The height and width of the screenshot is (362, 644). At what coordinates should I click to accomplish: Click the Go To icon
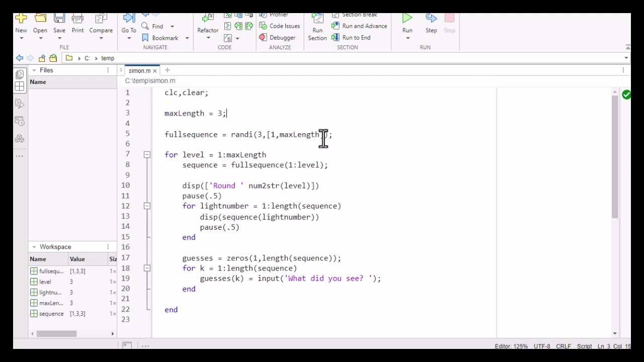click(129, 19)
